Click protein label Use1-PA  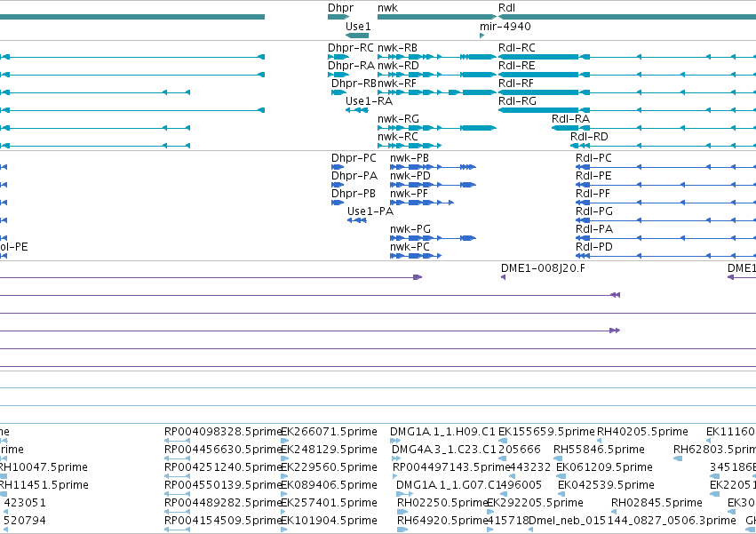(370, 211)
